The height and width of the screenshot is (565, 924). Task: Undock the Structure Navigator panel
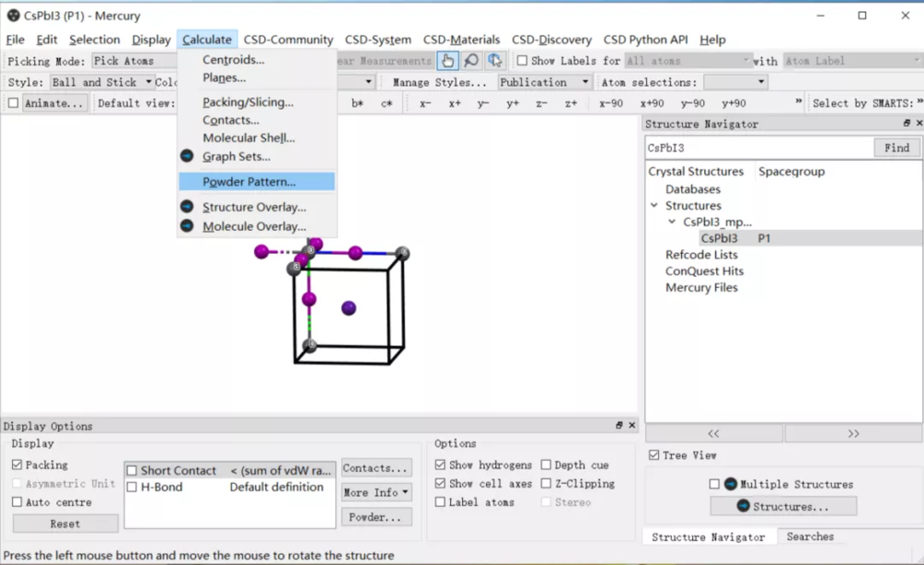coord(906,123)
